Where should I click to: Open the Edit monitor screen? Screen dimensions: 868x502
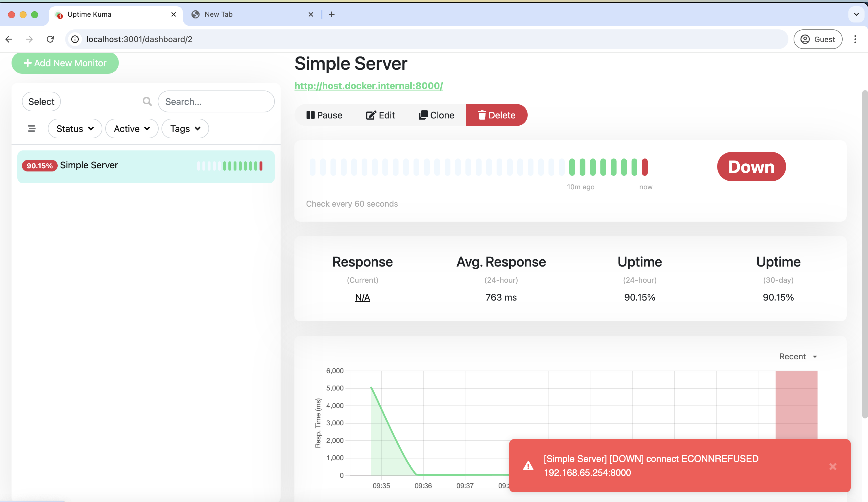[x=380, y=115]
